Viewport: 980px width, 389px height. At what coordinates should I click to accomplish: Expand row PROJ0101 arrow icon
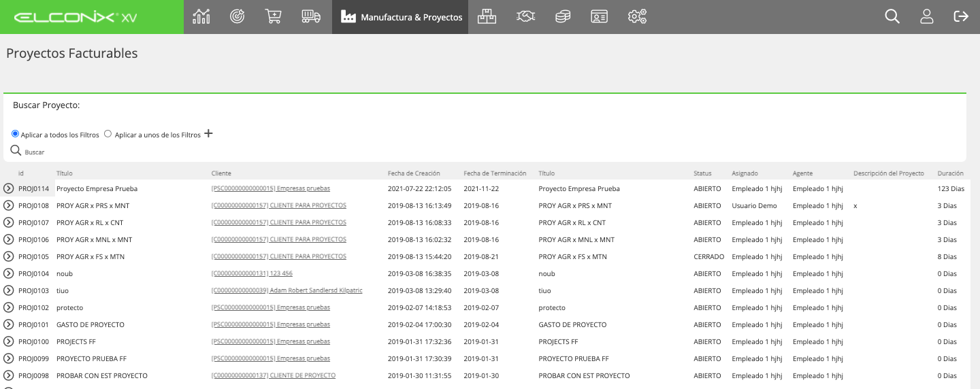pos(8,324)
